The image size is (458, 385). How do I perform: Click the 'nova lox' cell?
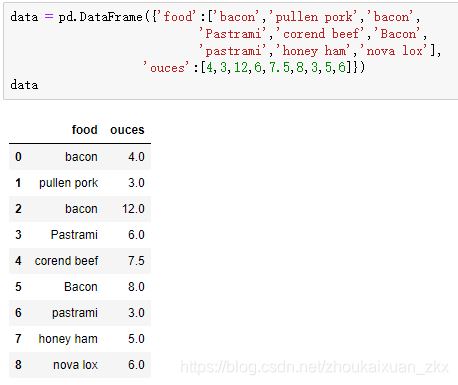(75, 365)
